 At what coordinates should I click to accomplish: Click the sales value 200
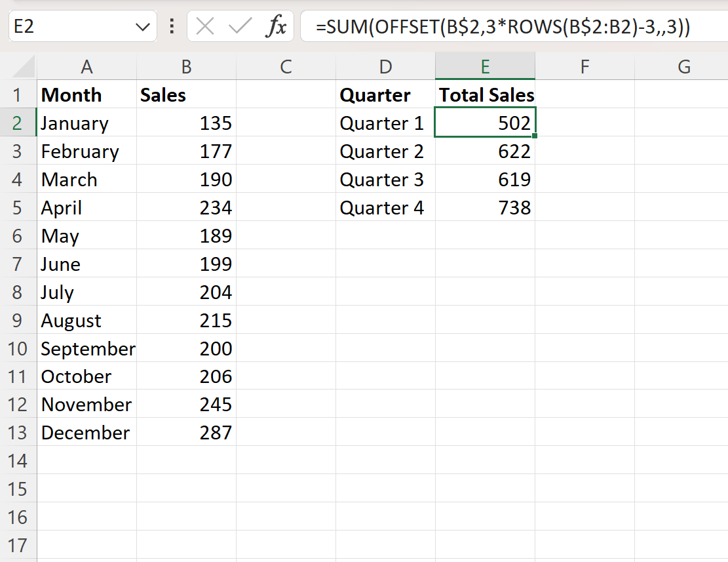pyautogui.click(x=186, y=348)
